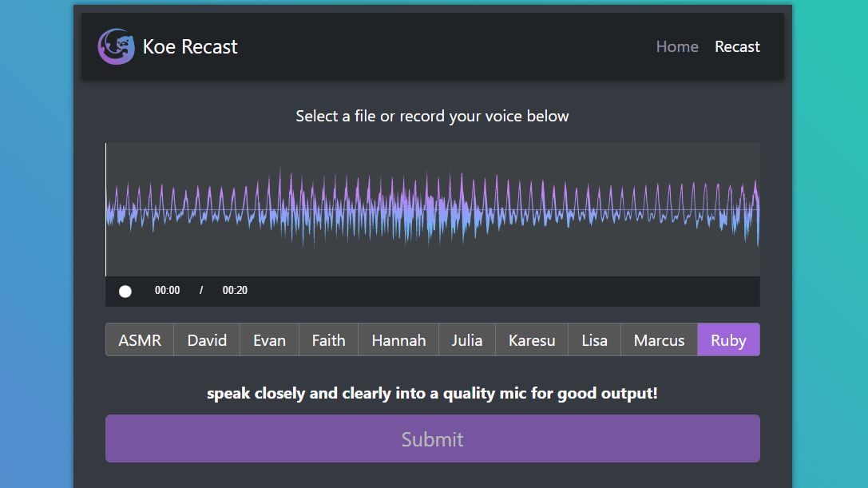Select the Hannah voice option
The width and height of the screenshot is (868, 488).
tap(398, 339)
